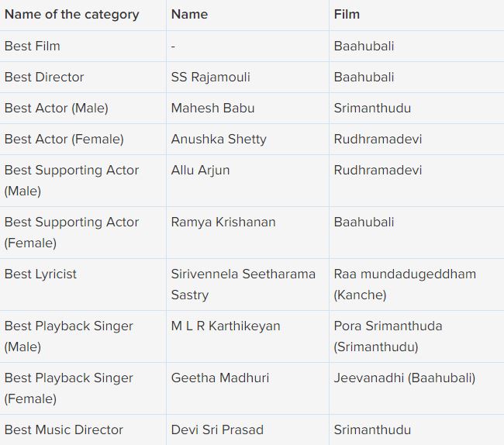Click on Ramya Krishanan entry

223,222
